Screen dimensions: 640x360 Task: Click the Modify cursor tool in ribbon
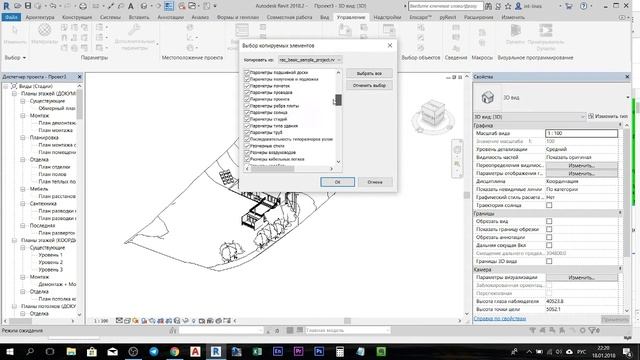point(15,31)
